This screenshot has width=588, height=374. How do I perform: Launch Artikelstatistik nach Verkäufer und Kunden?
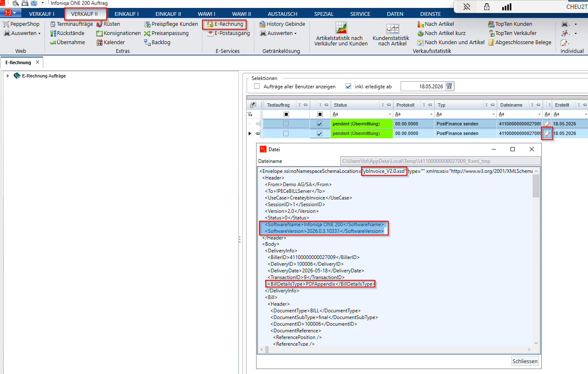(x=341, y=34)
